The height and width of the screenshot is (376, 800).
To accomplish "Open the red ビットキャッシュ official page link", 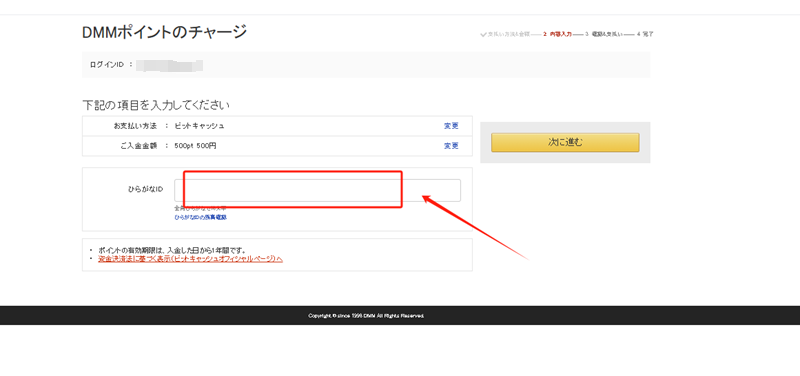I will [190, 259].
